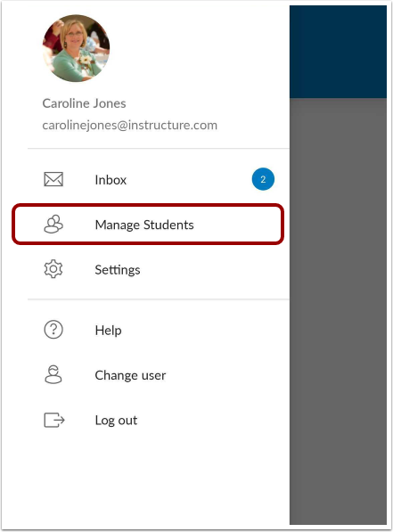
Task: Open the Inbox menu item
Action: tap(159, 179)
